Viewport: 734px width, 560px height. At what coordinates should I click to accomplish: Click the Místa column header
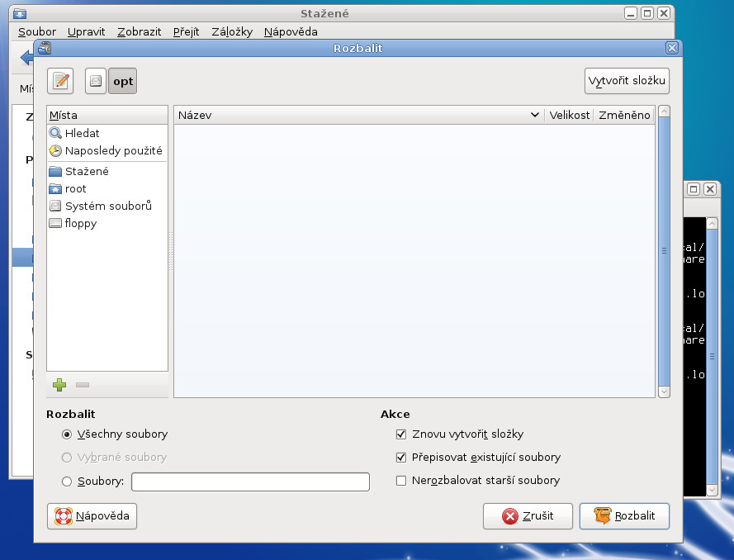pos(107,115)
